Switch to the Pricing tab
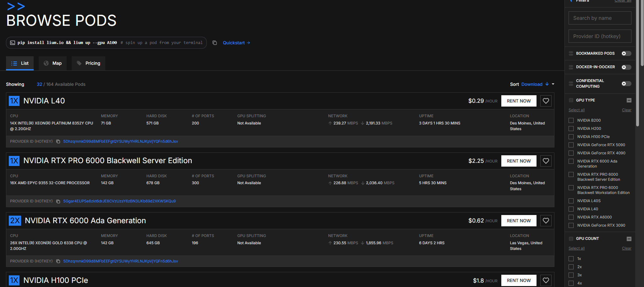 pyautogui.click(x=88, y=63)
